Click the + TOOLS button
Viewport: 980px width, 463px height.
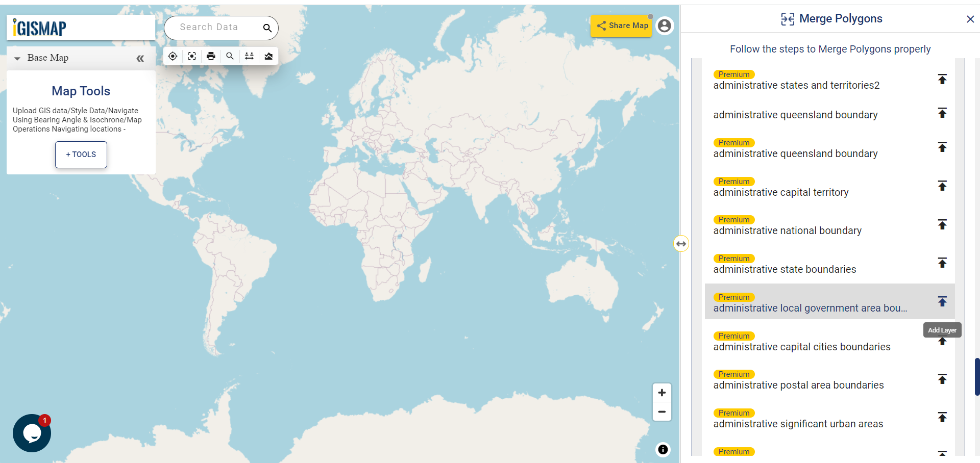tap(81, 155)
